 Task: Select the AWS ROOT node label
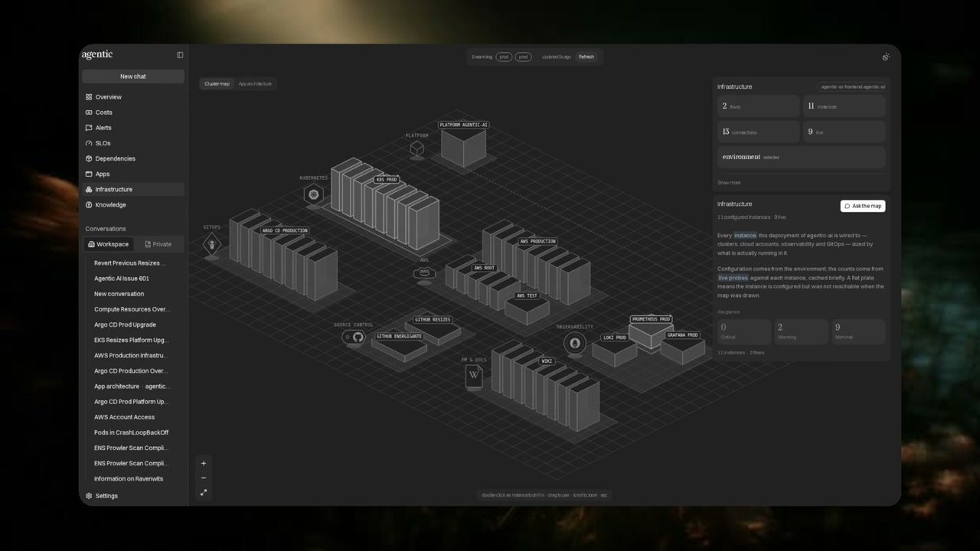point(484,269)
